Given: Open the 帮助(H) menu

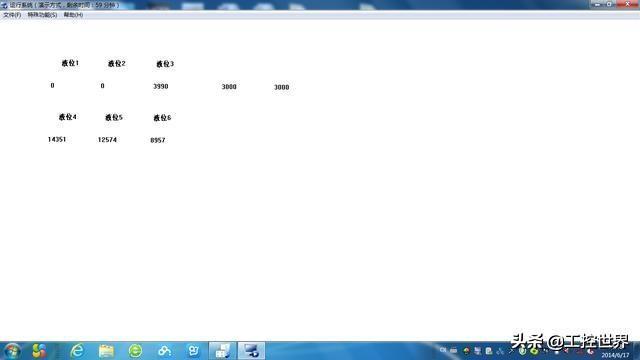Looking at the screenshot, I should point(73,15).
